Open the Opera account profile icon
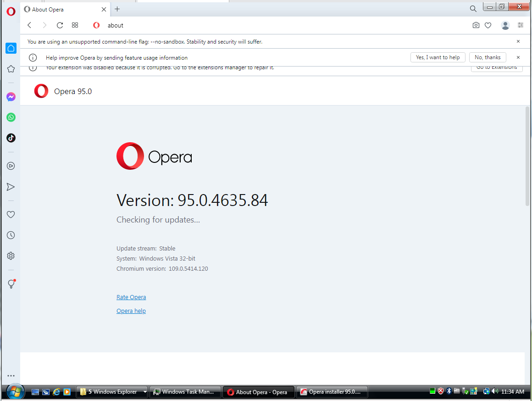Screen dimensions: 532x401 [505, 26]
